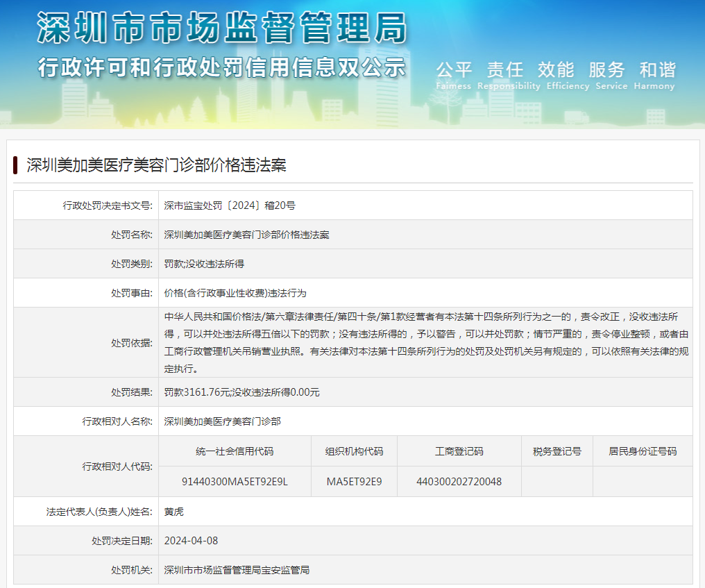Select the document number 深市监宝处罚〔2024〕稽20号
The height and width of the screenshot is (588, 705).
[x=230, y=205]
